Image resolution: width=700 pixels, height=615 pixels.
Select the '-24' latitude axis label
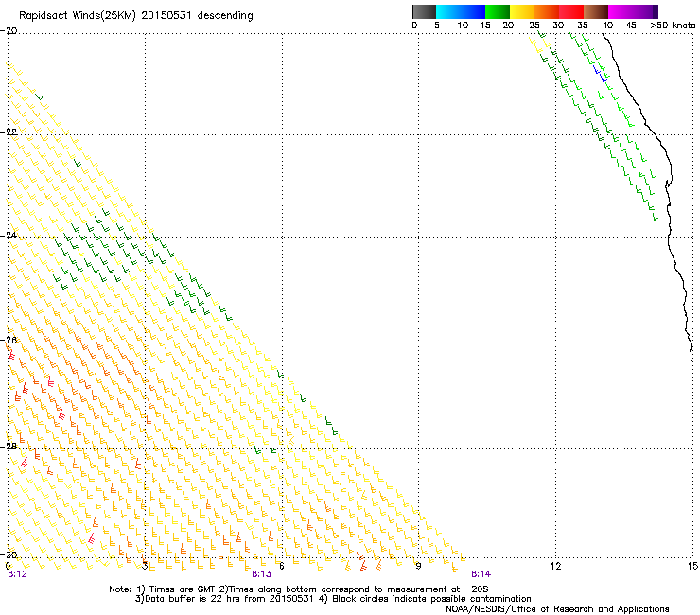(9, 235)
